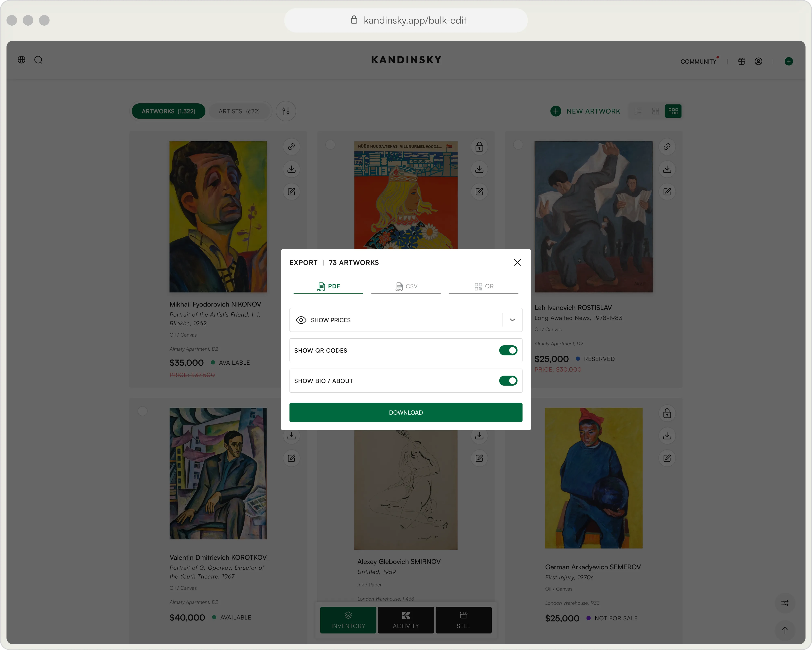Screen dimensions: 812x650
Task: Click the RESERVED status label
Action: tap(599, 359)
